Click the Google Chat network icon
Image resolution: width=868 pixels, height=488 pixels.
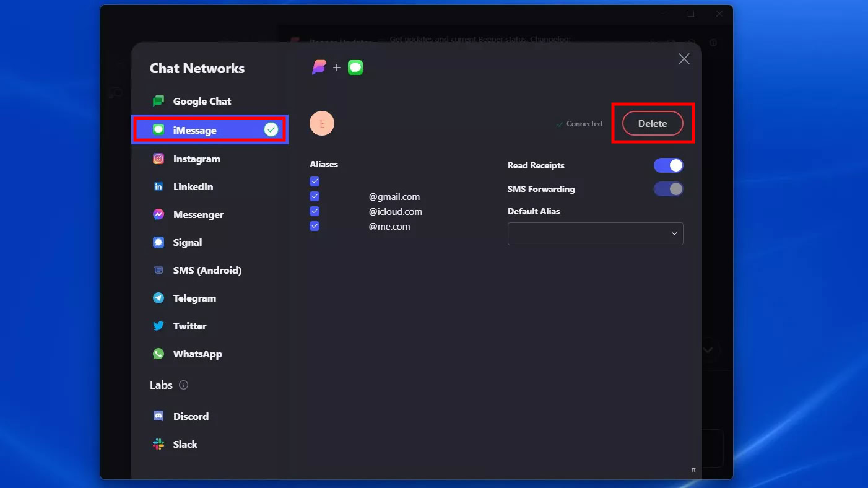click(x=158, y=101)
